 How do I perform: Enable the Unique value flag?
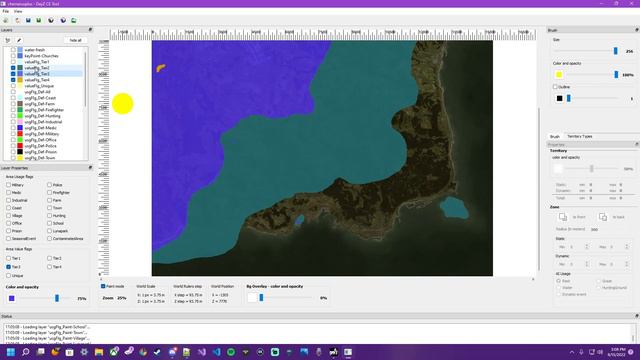click(x=9, y=276)
